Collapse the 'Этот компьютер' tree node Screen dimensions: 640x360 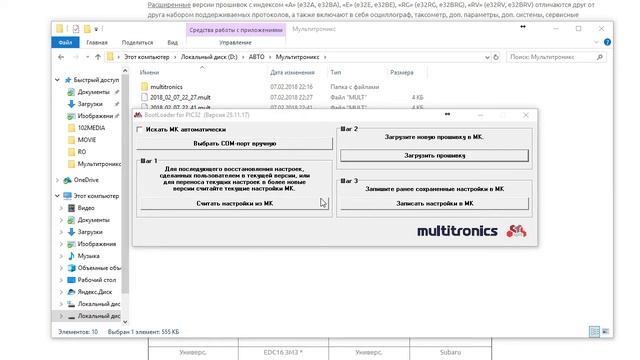click(57, 196)
